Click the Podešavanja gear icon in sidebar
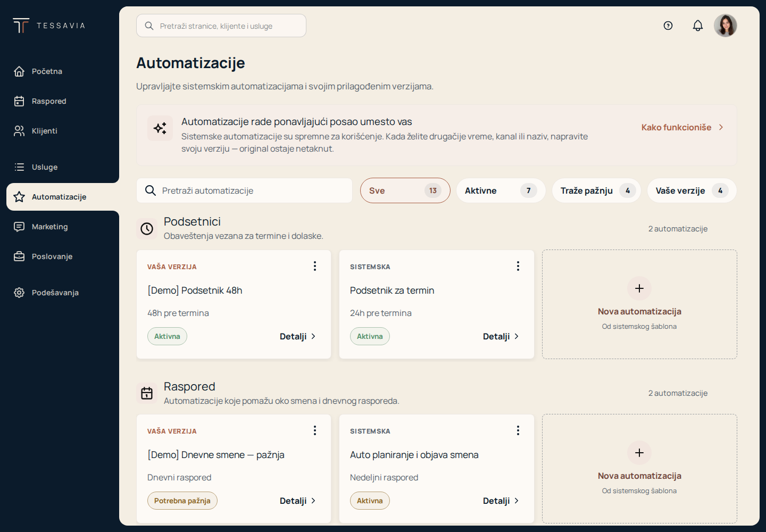This screenshot has height=532, width=766. 19,293
